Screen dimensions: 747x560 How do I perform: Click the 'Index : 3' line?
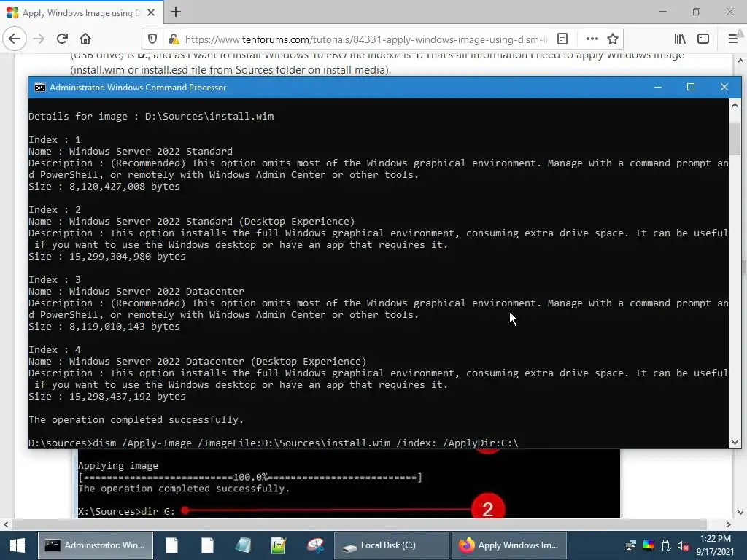click(54, 279)
